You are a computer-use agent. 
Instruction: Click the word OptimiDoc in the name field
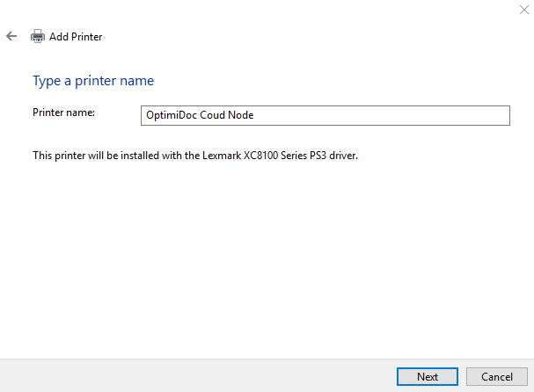click(172, 115)
